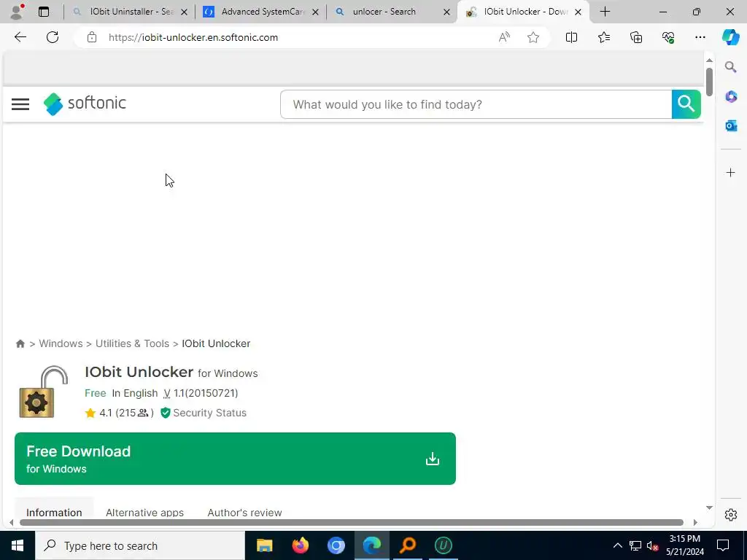Open Outlook sidebar icon
The image size is (747, 560).
click(731, 125)
